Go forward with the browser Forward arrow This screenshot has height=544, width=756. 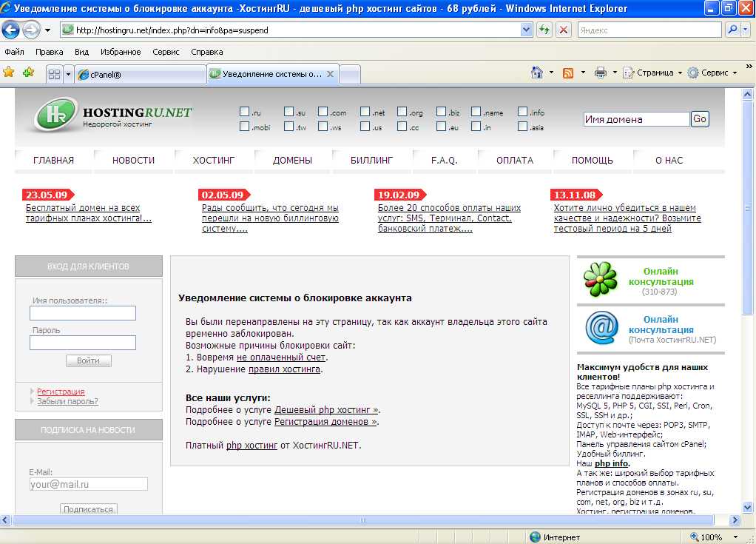[31, 30]
